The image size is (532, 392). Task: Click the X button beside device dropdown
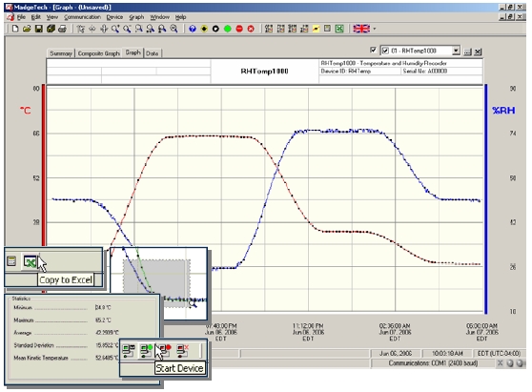(478, 52)
